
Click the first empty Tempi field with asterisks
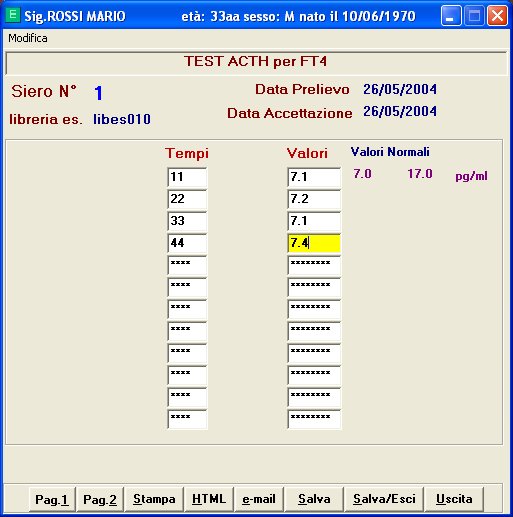(187, 265)
